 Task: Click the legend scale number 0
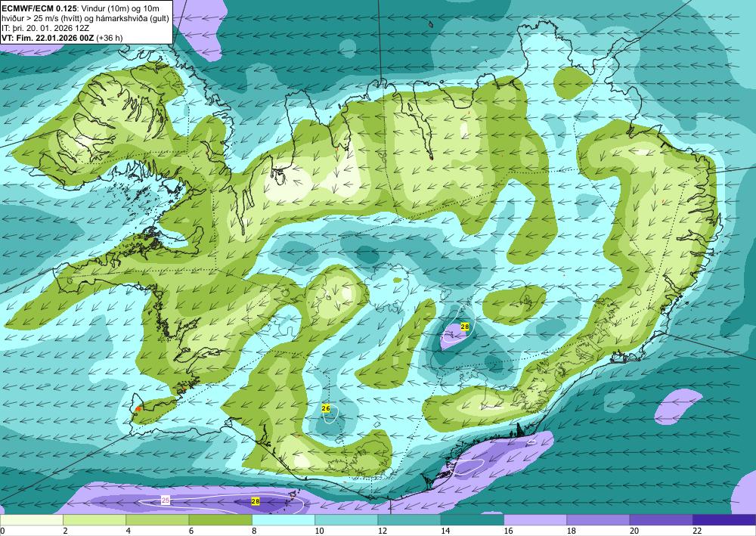pyautogui.click(x=2, y=531)
